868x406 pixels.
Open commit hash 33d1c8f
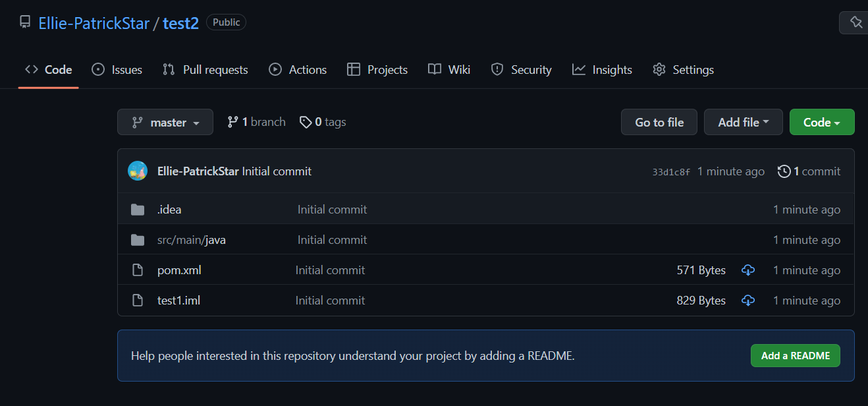[x=671, y=172]
